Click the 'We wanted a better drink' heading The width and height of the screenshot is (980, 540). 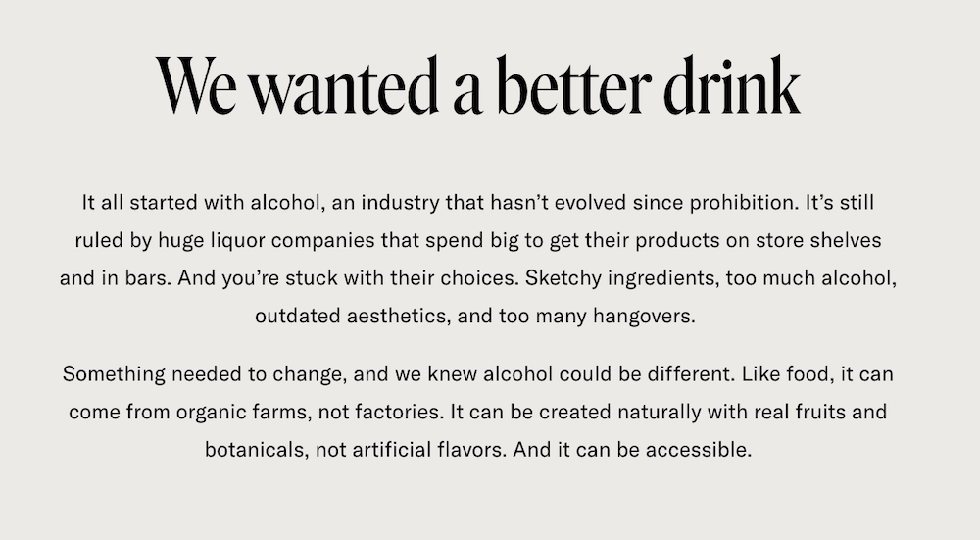click(478, 85)
